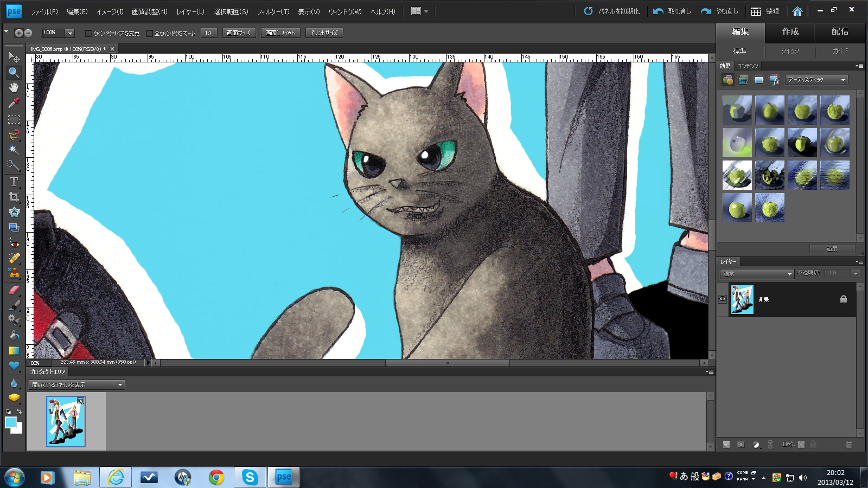The image size is (868, 488).
Task: Open the フィルター(T) menu
Action: point(273,11)
